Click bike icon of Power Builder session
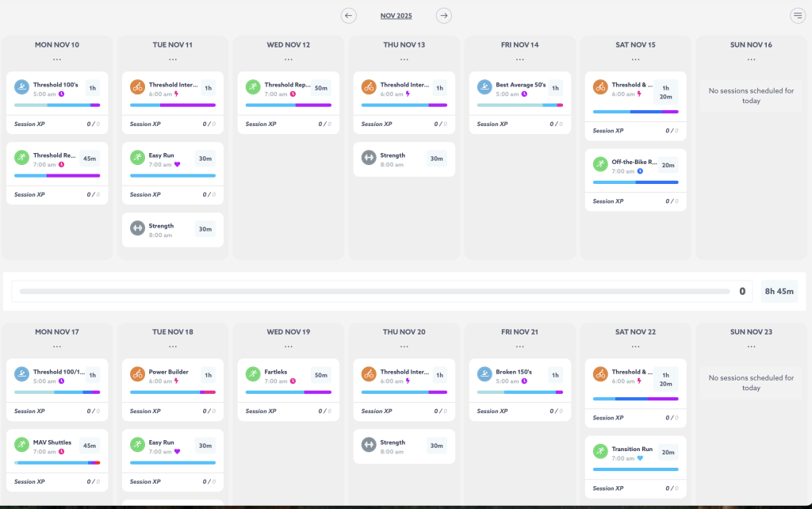This screenshot has height=509, width=812. pos(137,374)
